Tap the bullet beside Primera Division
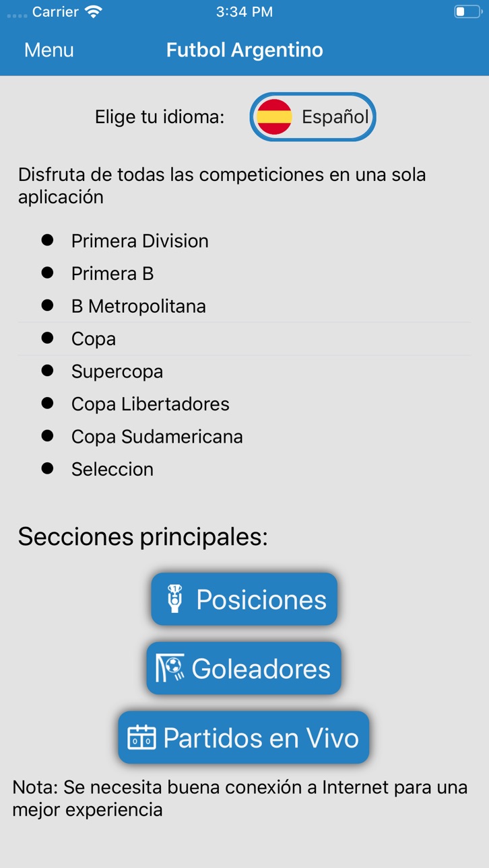The width and height of the screenshot is (489, 868). (47, 240)
